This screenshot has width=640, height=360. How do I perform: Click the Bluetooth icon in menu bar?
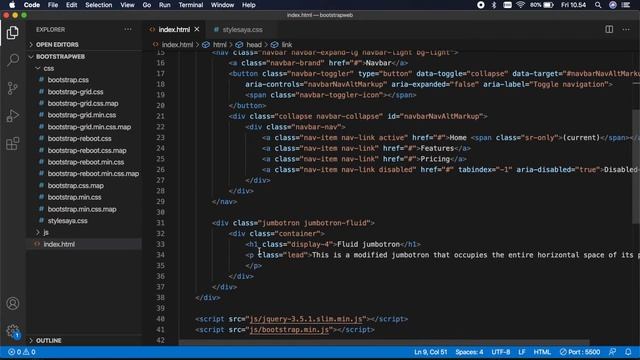(494, 5)
